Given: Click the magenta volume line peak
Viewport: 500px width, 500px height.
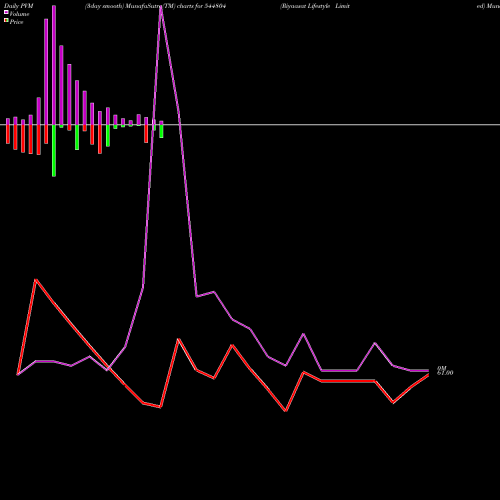Looking at the screenshot, I should pos(161,8).
